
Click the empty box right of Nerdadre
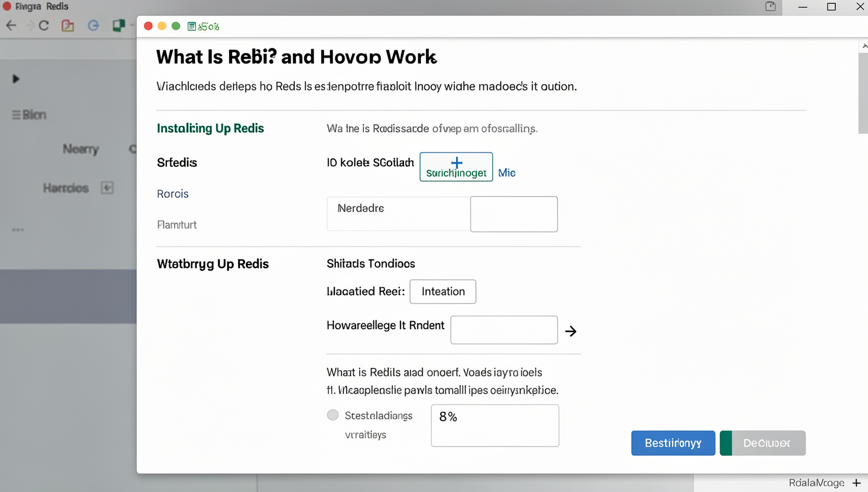point(514,214)
